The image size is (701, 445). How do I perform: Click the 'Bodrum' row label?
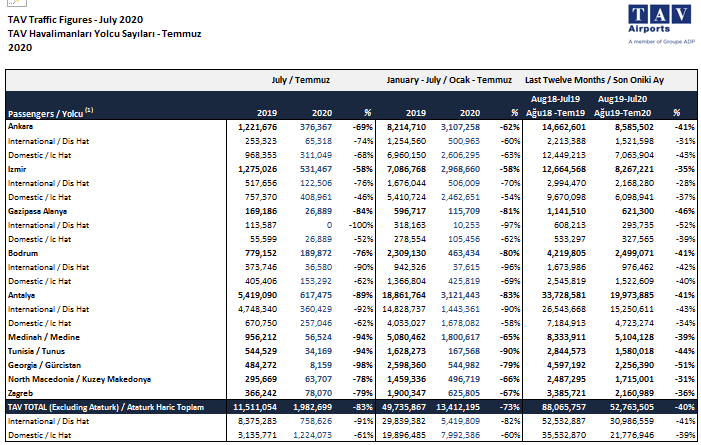pyautogui.click(x=23, y=253)
